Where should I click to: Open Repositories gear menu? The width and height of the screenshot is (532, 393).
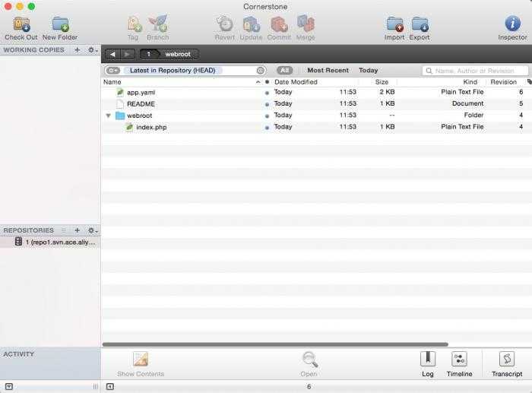click(92, 230)
